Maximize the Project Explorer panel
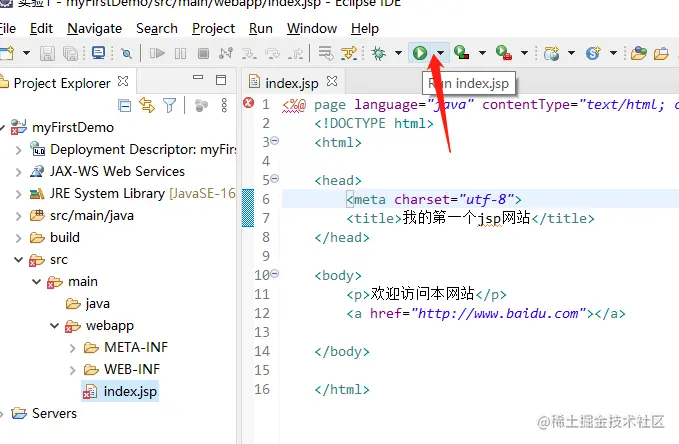 click(221, 79)
